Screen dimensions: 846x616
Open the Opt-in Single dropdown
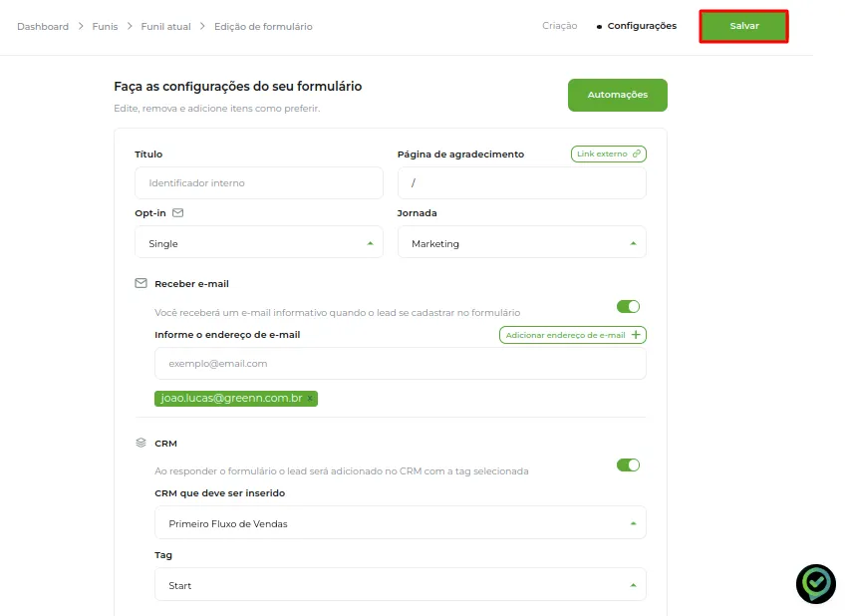(x=259, y=242)
